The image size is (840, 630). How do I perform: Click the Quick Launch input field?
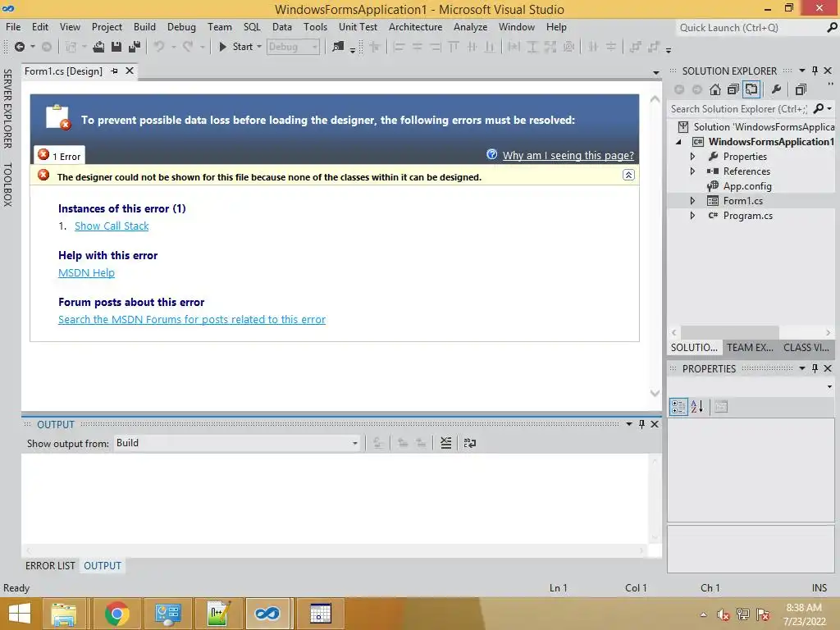pyautogui.click(x=750, y=27)
